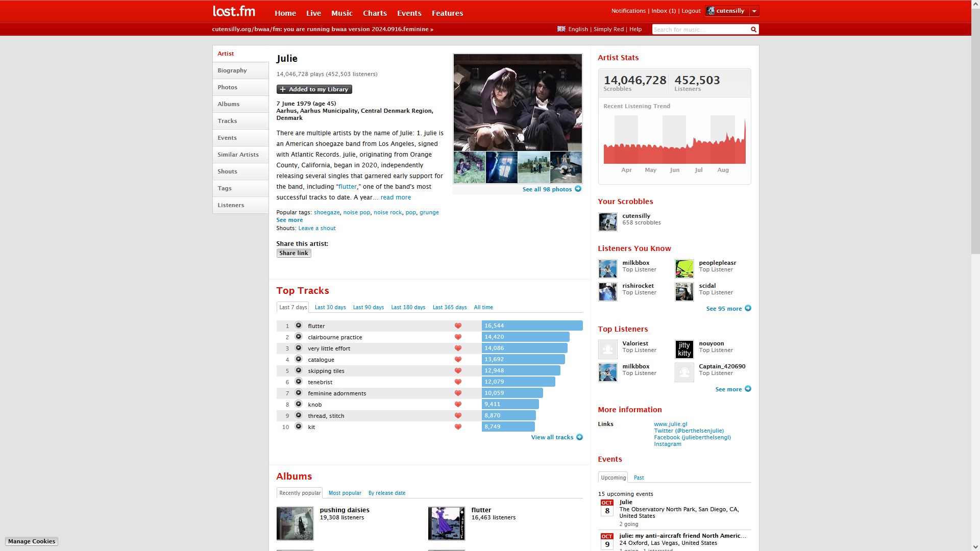The height and width of the screenshot is (551, 980).
Task: Switch top tracks to Last 30 days
Action: 330,308
